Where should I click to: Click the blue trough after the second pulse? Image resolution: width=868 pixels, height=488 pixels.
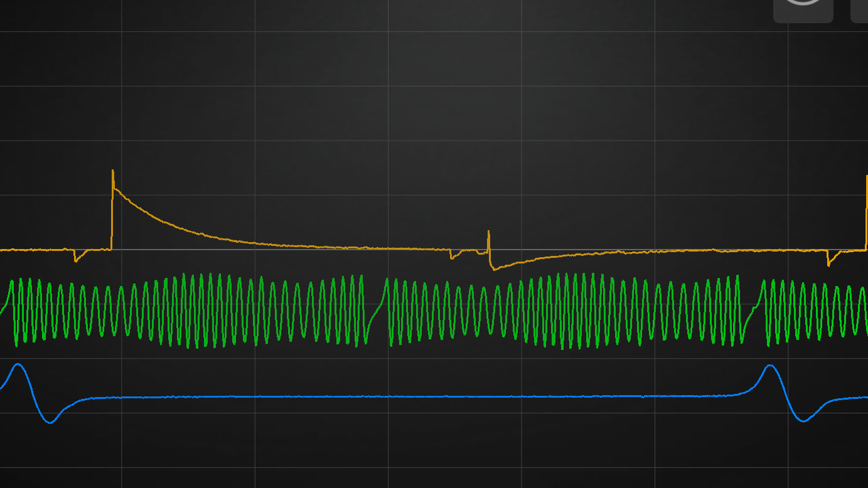click(803, 421)
